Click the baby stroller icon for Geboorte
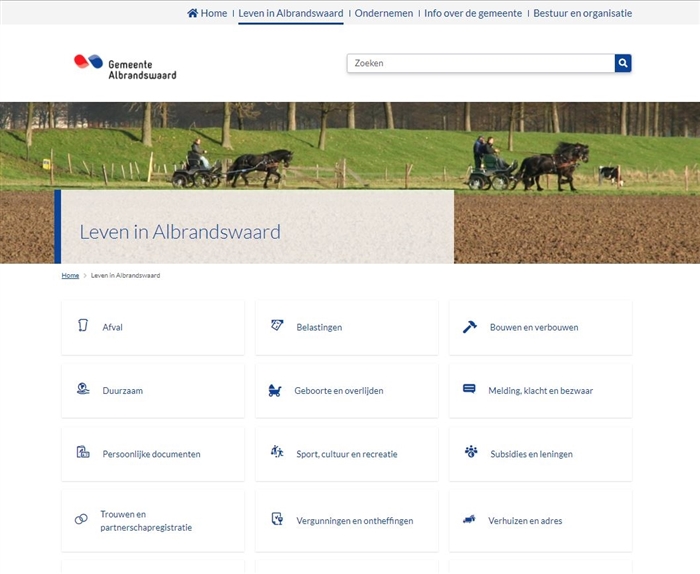700x574 pixels. coord(275,391)
